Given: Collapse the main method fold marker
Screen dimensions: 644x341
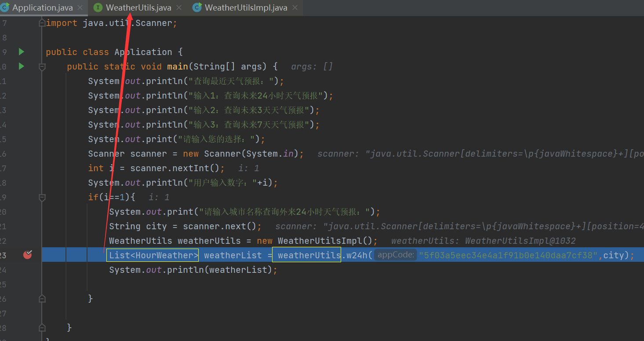Looking at the screenshot, I should click(x=42, y=66).
